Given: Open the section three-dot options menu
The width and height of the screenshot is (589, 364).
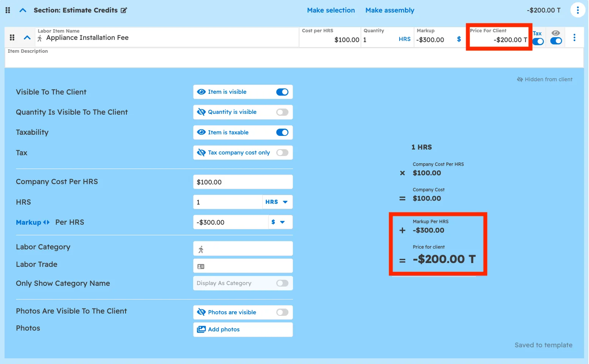Looking at the screenshot, I should (x=577, y=10).
